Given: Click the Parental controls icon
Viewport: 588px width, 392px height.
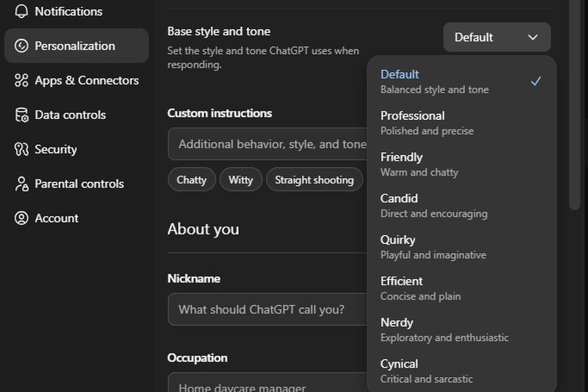Looking at the screenshot, I should pos(21,183).
